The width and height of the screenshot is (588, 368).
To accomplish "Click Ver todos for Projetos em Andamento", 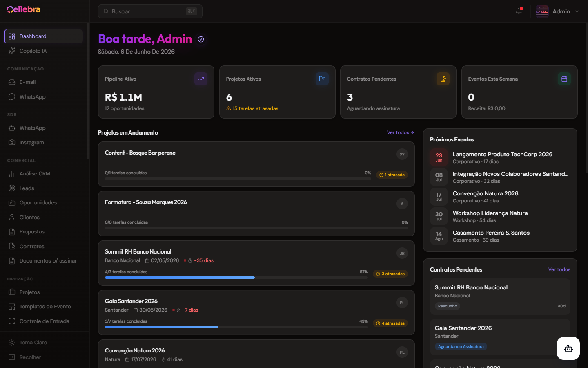I will [x=401, y=132].
